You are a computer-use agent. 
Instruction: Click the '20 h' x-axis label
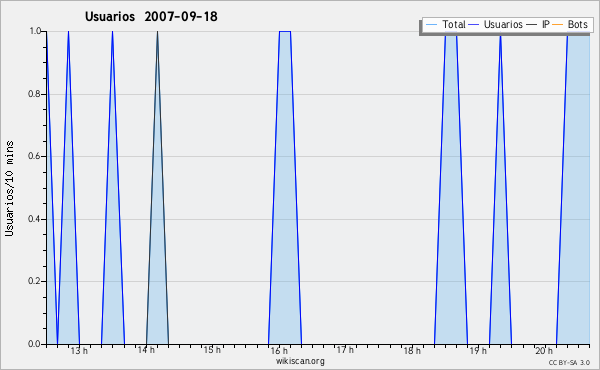tap(544, 350)
